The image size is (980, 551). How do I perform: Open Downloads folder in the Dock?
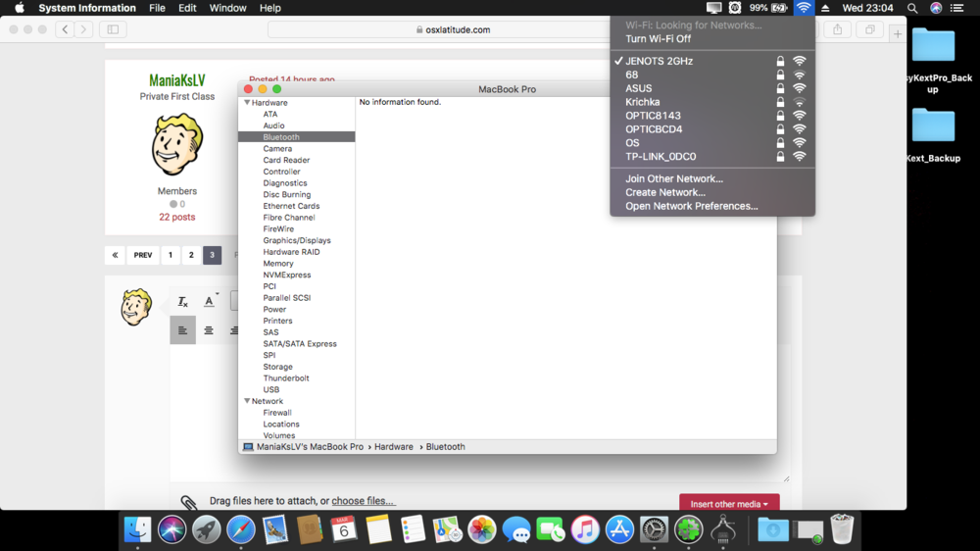773,529
